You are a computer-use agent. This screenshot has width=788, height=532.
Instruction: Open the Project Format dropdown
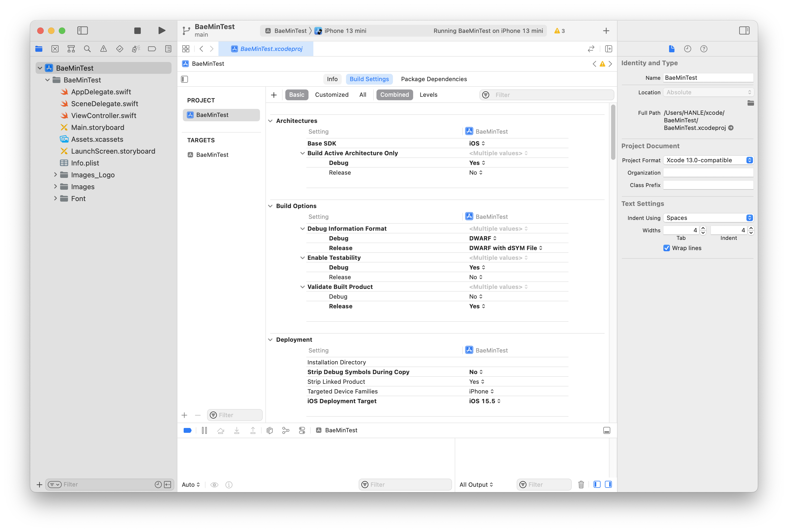tap(708, 160)
